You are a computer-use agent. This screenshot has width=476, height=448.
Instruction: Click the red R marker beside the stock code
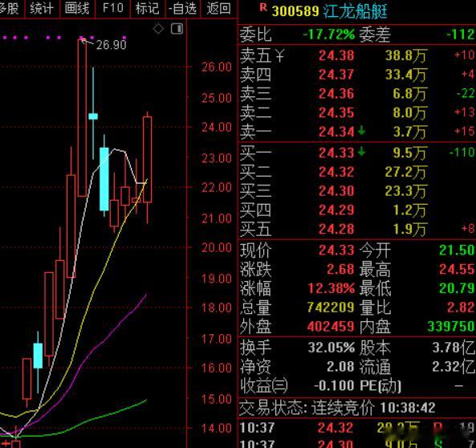263,7
